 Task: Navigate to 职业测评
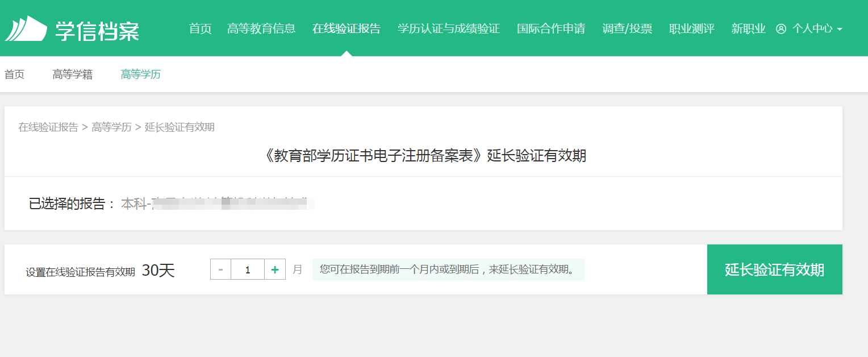692,28
